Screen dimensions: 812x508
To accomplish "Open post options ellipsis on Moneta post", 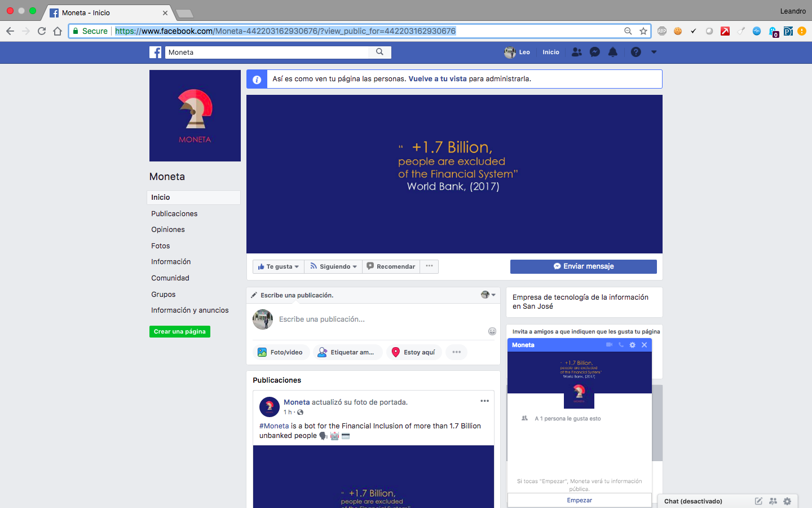I will pyautogui.click(x=484, y=401).
